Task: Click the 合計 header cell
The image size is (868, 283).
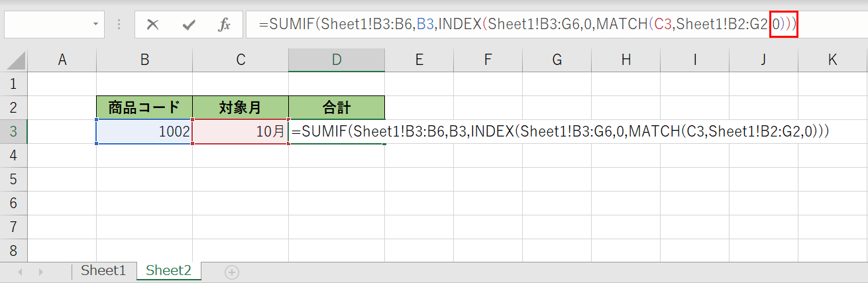Action: 337,107
